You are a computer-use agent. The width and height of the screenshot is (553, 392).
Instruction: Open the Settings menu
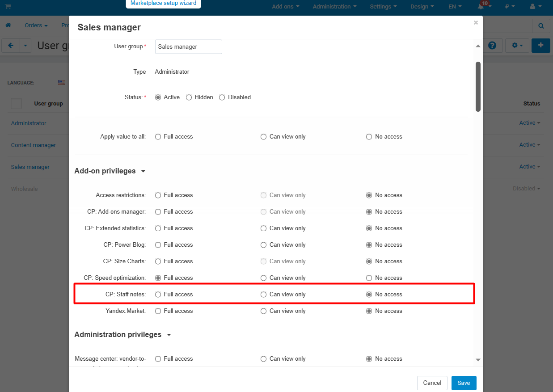click(384, 7)
